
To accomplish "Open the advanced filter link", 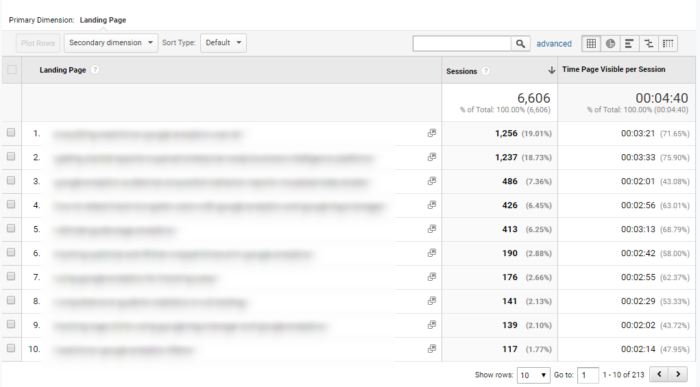I will pos(554,44).
